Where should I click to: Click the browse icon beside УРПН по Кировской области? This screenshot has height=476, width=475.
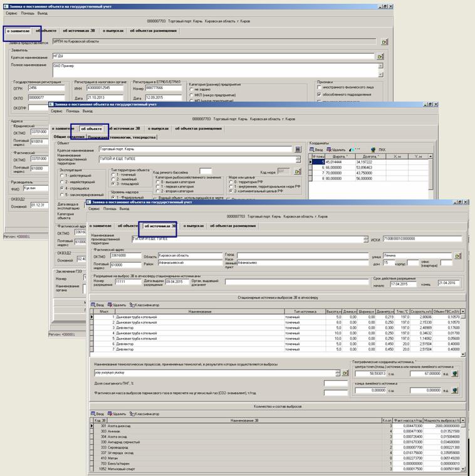[384, 42]
